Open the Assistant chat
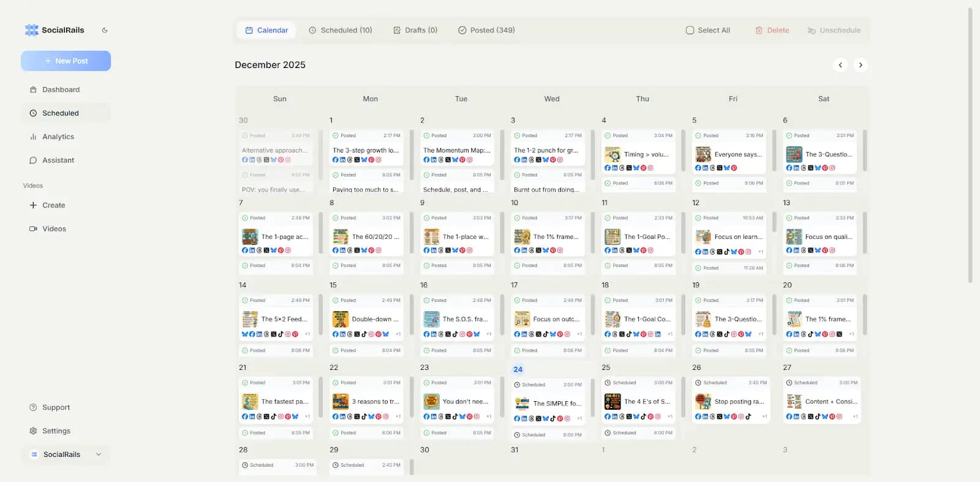Viewport: 980px width, 482px height. (x=58, y=160)
